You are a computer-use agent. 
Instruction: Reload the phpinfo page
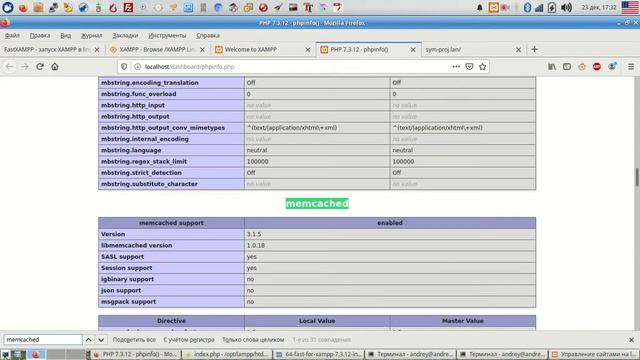[x=40, y=67]
